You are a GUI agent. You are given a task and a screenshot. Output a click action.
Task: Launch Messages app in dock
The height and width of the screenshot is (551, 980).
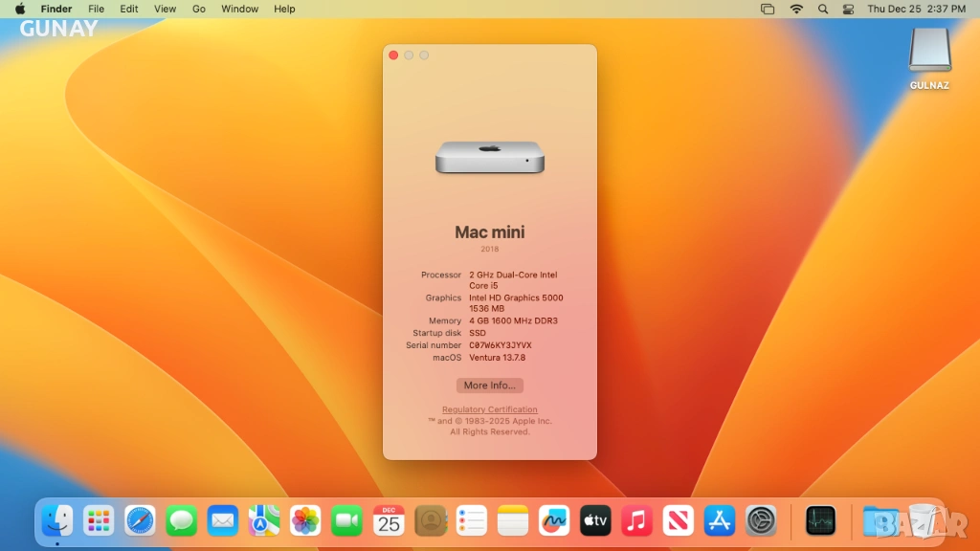click(x=182, y=520)
